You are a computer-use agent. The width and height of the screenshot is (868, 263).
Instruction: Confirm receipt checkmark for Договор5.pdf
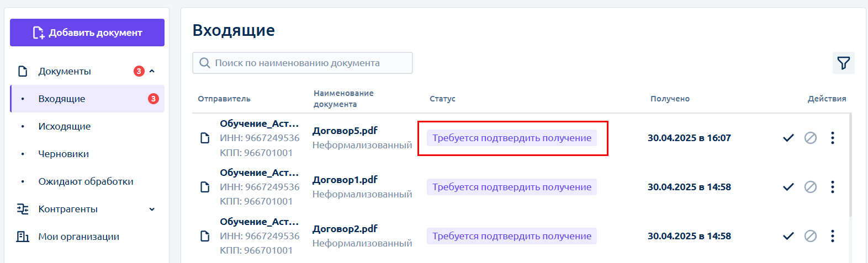[788, 138]
